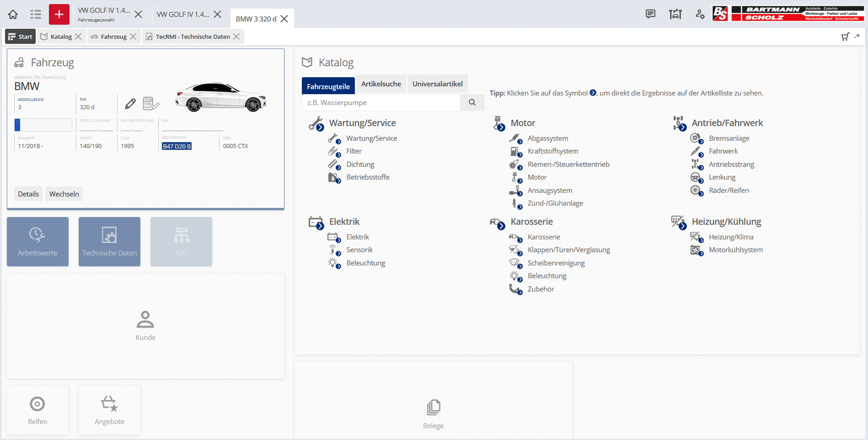Close the Katalog sub-tab
868x440 pixels.
(x=79, y=37)
